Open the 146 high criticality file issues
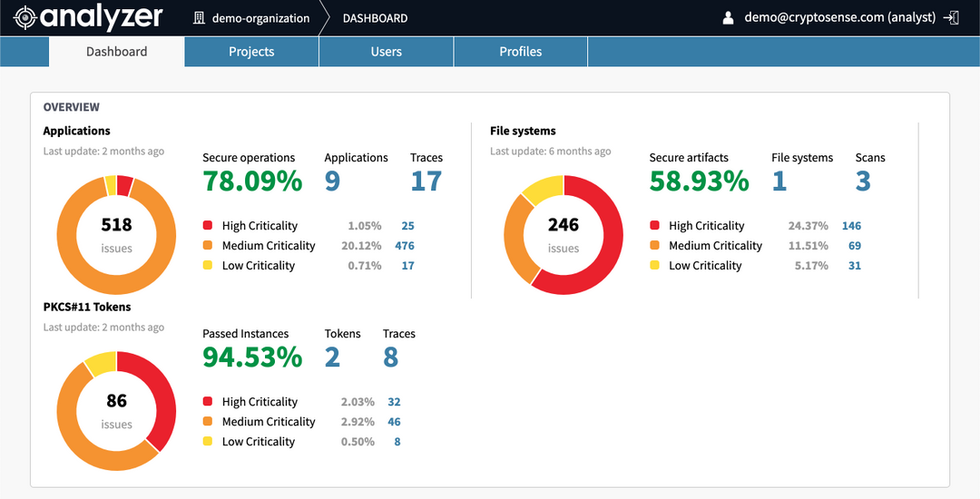This screenshot has height=499, width=980. pyautogui.click(x=851, y=226)
